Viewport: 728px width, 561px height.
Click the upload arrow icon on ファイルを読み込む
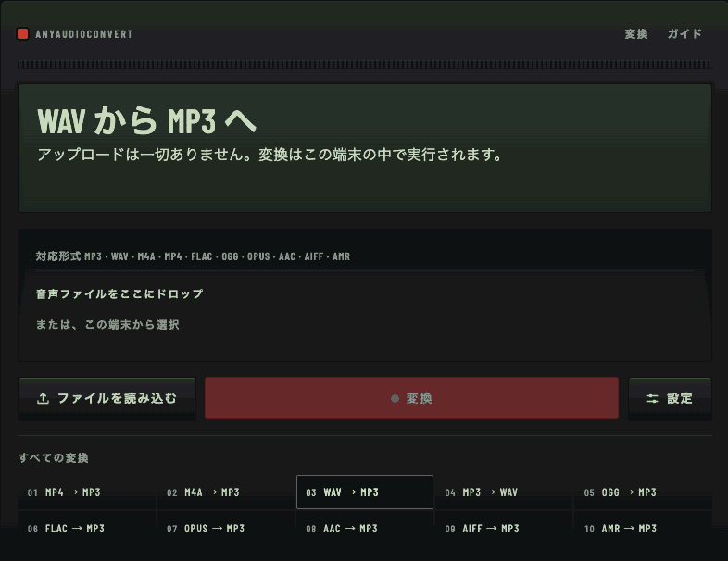point(44,398)
